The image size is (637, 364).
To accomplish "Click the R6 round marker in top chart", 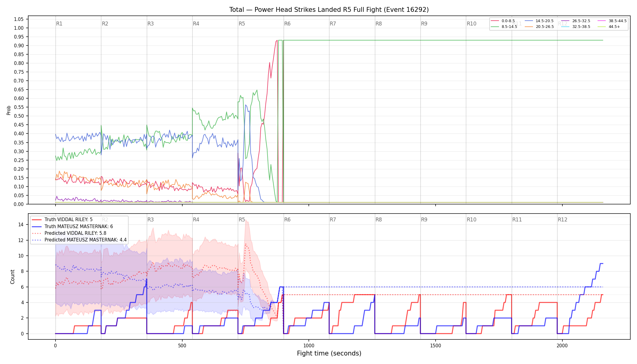I will pos(288,24).
